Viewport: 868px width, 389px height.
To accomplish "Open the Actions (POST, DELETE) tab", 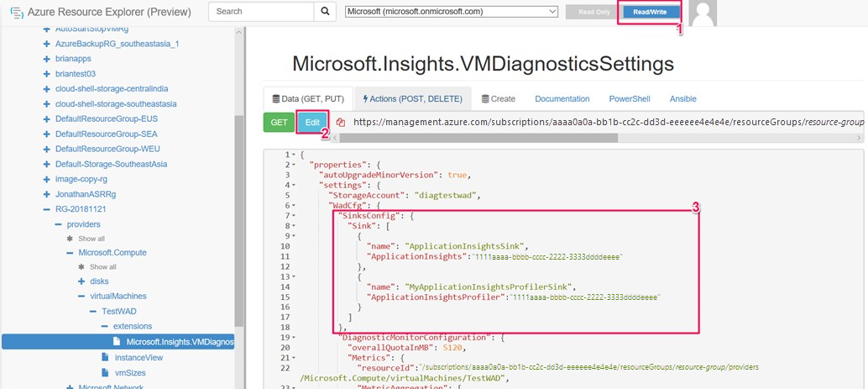I will pos(413,99).
